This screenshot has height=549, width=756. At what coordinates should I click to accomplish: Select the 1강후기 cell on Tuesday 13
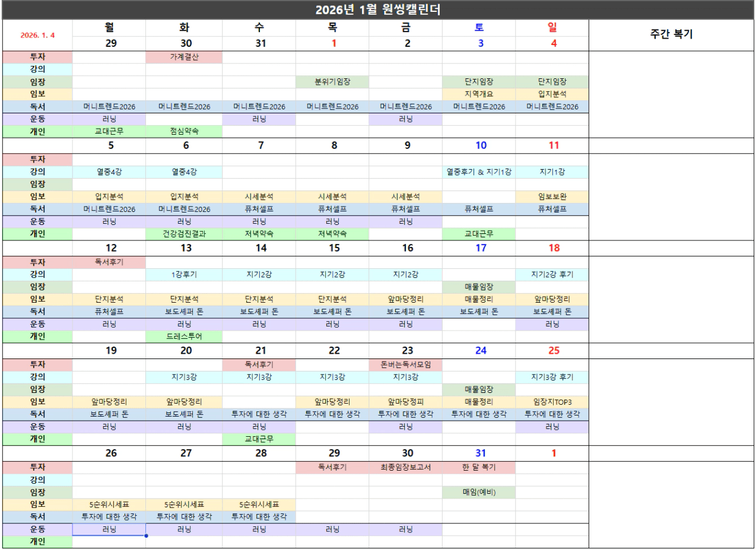(184, 275)
